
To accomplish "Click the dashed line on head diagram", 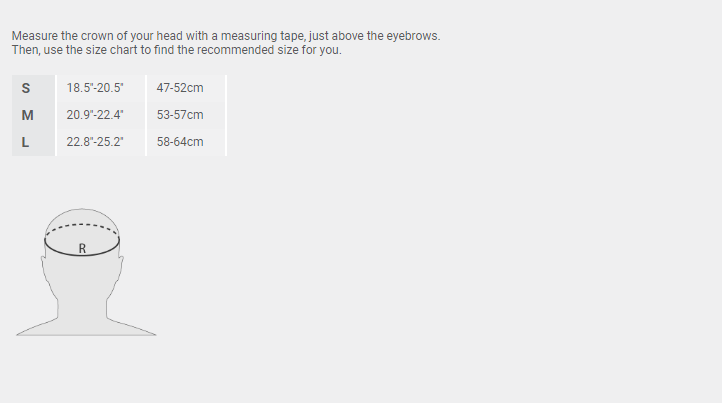I will tap(82, 227).
